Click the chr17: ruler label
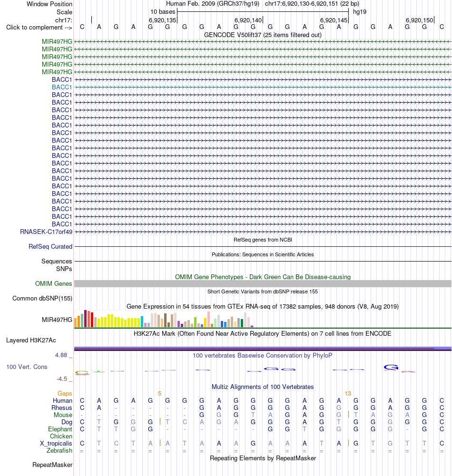The width and height of the screenshot is (452, 476). coord(63,20)
